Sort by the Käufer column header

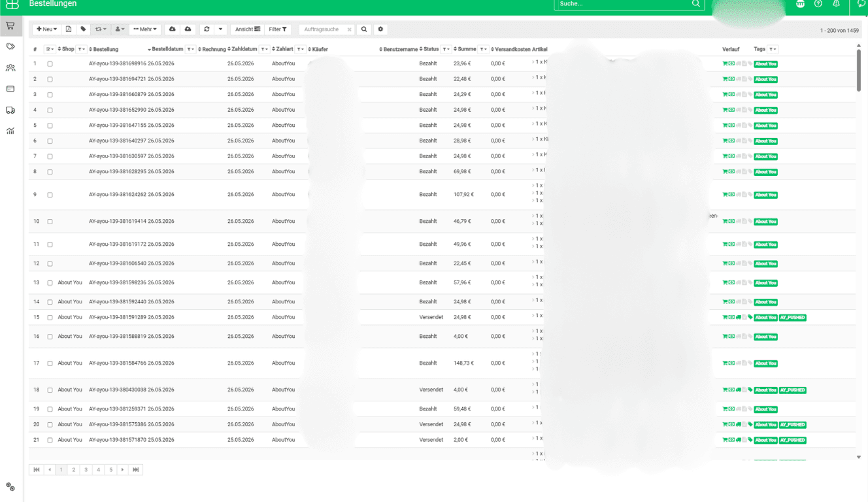click(318, 49)
